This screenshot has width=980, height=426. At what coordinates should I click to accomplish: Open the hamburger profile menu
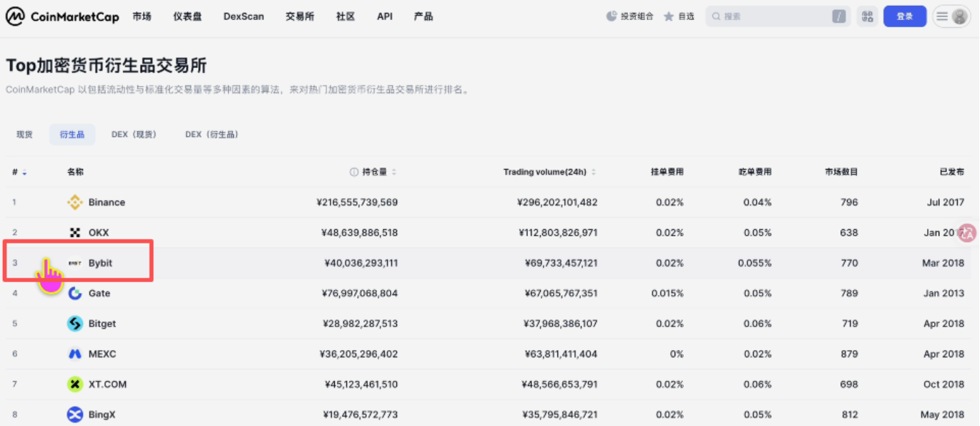(951, 16)
